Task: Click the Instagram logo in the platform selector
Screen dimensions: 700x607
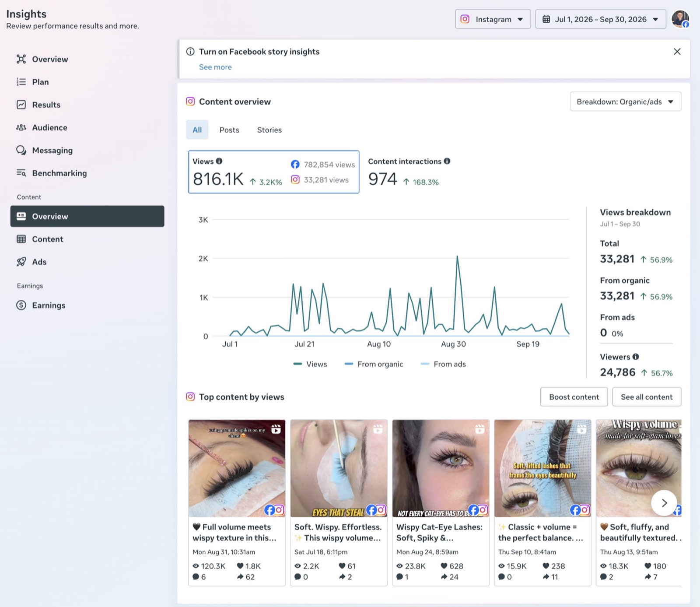Action: click(x=465, y=19)
